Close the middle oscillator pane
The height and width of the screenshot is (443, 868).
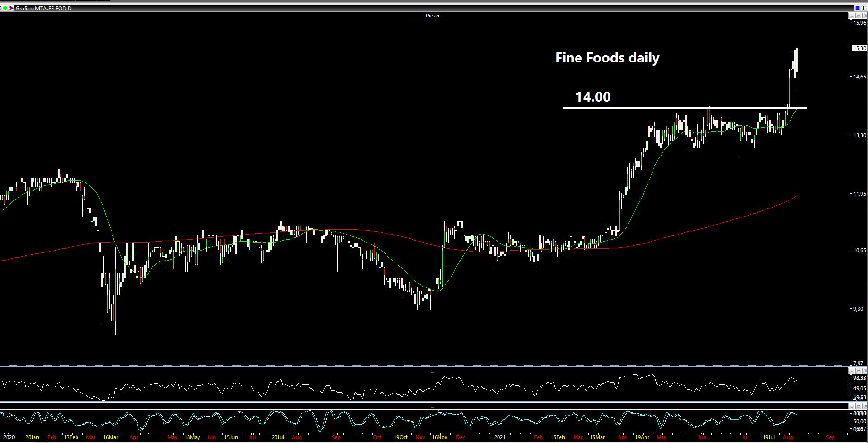point(865,371)
